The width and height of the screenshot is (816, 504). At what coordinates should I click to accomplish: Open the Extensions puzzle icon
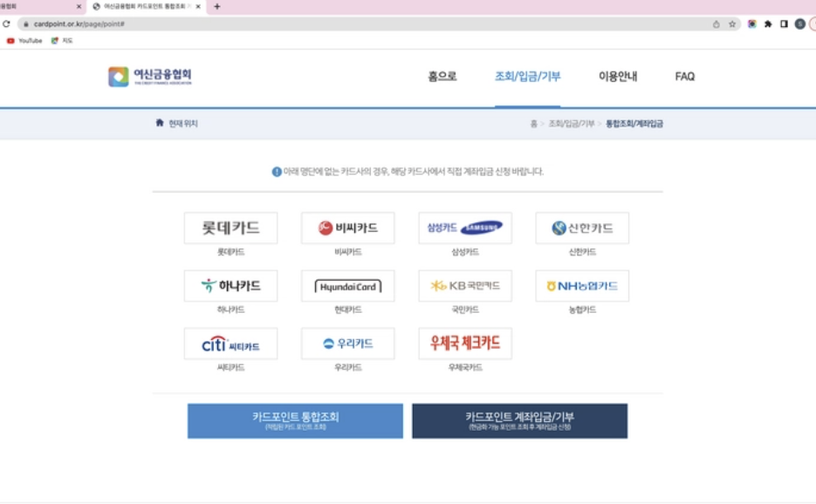768,24
